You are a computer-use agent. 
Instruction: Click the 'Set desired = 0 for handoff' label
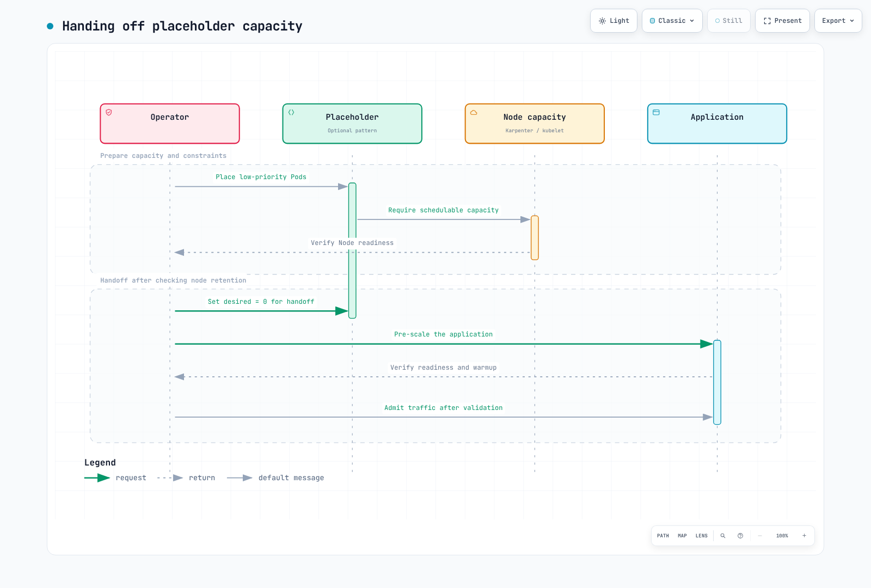261,302
